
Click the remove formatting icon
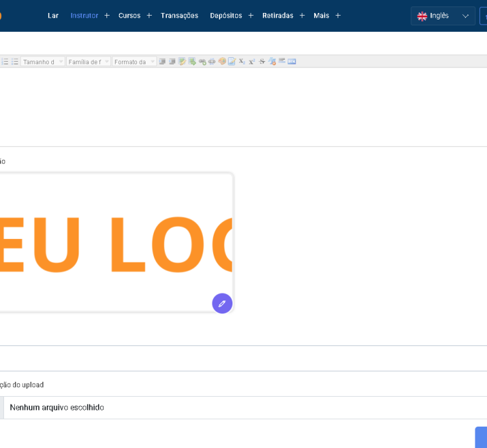tap(272, 62)
